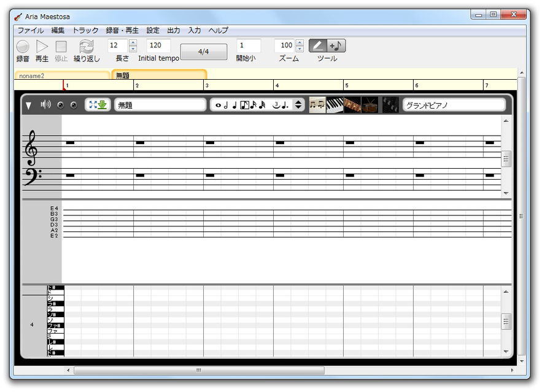Toggle the loop (繰り返し) button
The height and width of the screenshot is (392, 542).
(x=87, y=46)
